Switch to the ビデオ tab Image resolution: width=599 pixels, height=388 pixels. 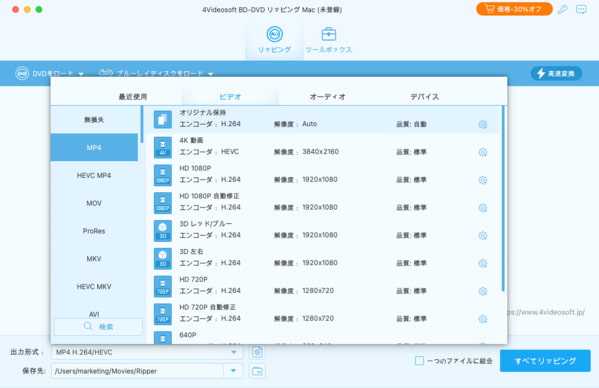click(x=230, y=97)
